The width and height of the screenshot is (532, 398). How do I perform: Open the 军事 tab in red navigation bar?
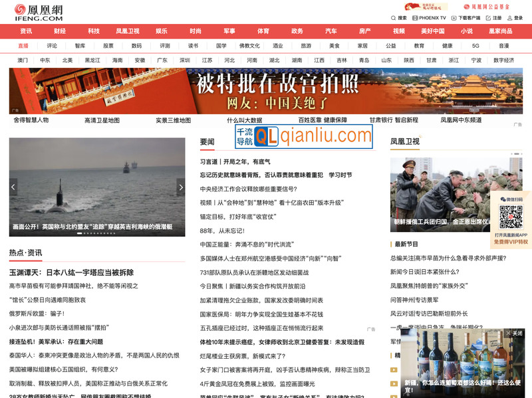click(229, 31)
